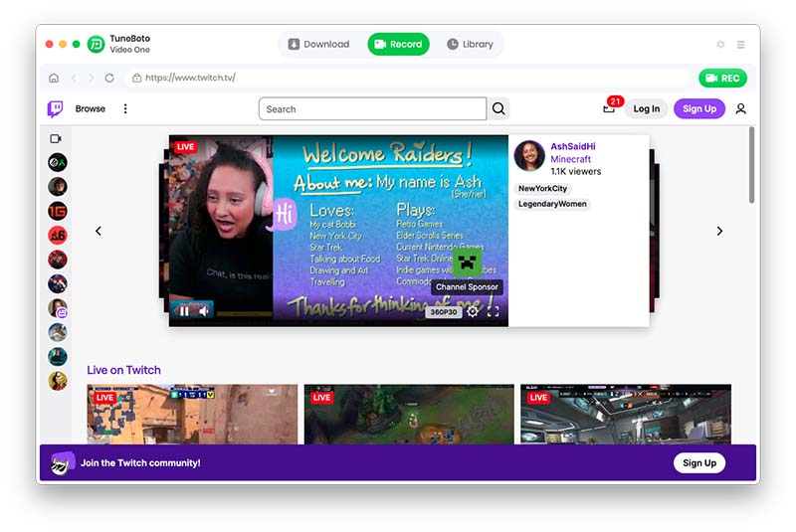This screenshot has width=796, height=532.
Task: Open the Download tab
Action: (x=318, y=44)
